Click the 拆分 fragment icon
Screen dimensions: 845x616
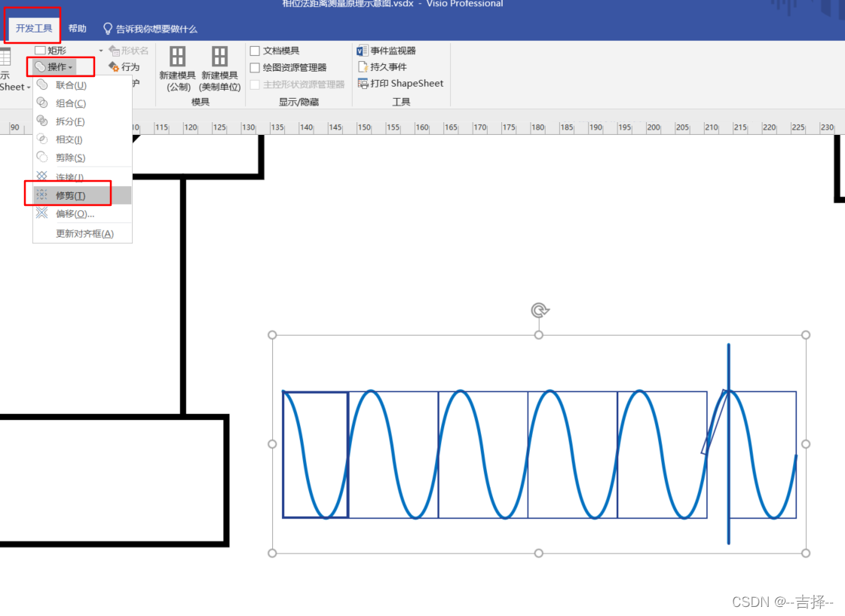tap(42, 121)
